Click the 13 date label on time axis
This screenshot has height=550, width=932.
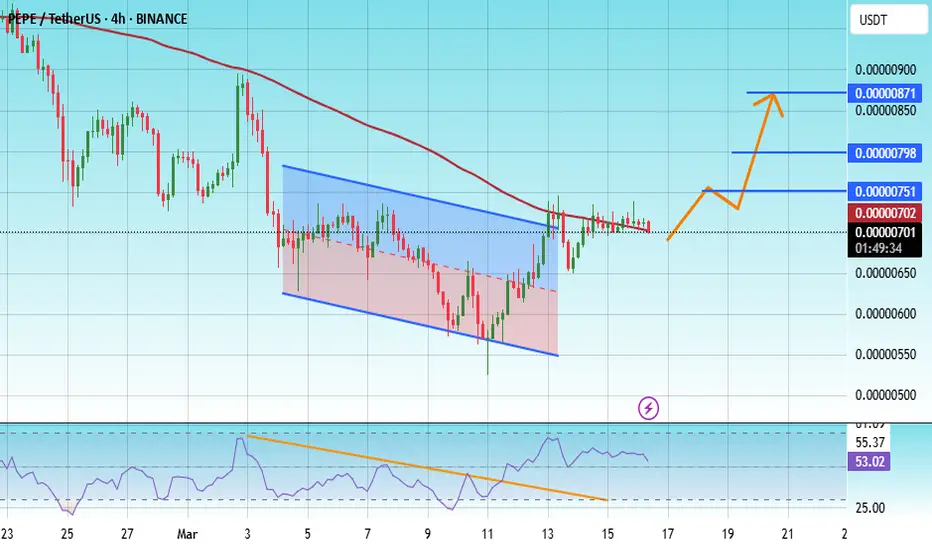coord(547,534)
